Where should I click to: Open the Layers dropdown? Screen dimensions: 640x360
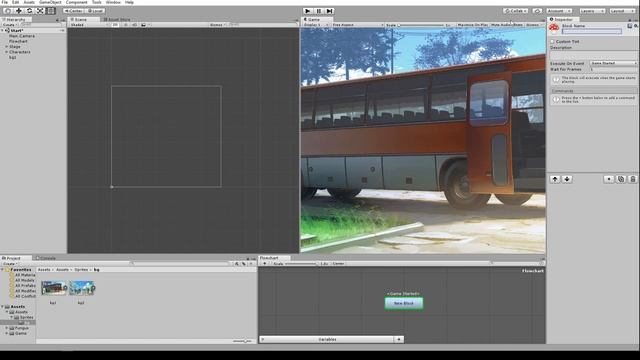click(592, 11)
